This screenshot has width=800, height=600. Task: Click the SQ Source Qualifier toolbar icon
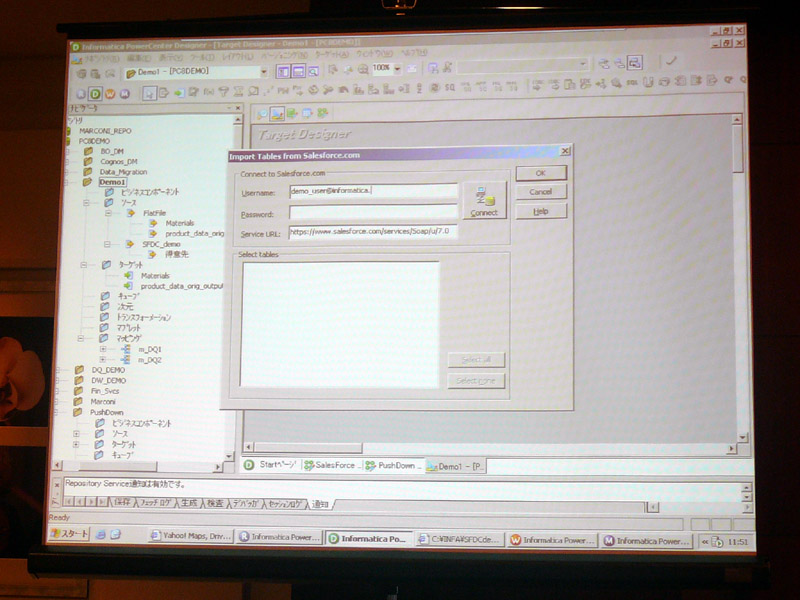coord(449,88)
